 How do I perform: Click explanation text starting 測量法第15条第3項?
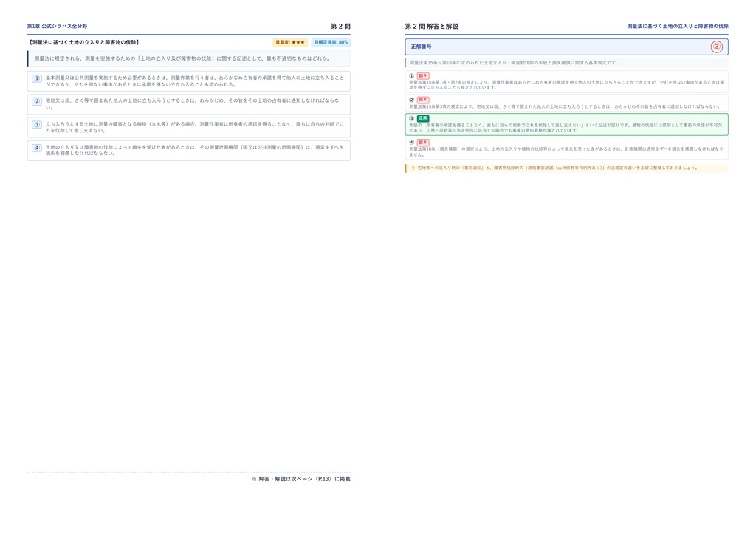coord(565,106)
